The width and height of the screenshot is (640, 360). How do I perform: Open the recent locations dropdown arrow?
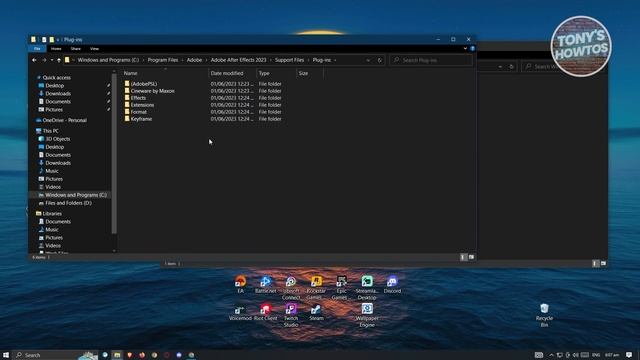pyautogui.click(x=51, y=60)
